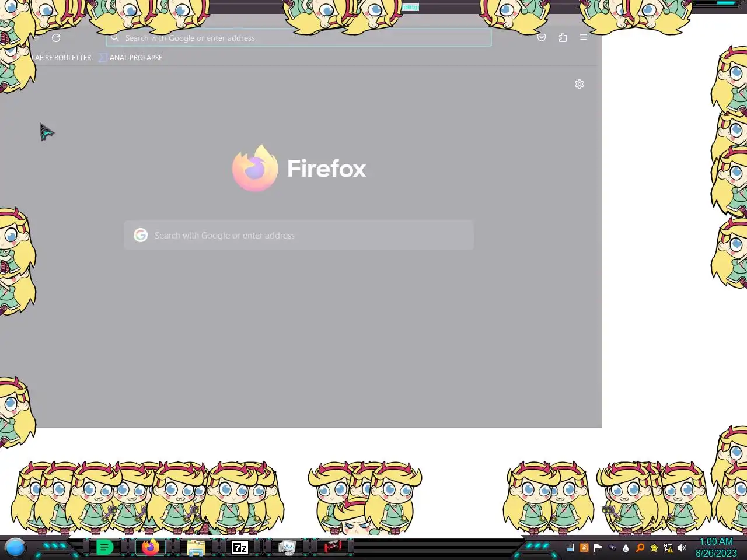Screen dimensions: 747x560
Task: Open the bookmark ending in 'IAFIRE ROULETTER'
Action: point(61,57)
